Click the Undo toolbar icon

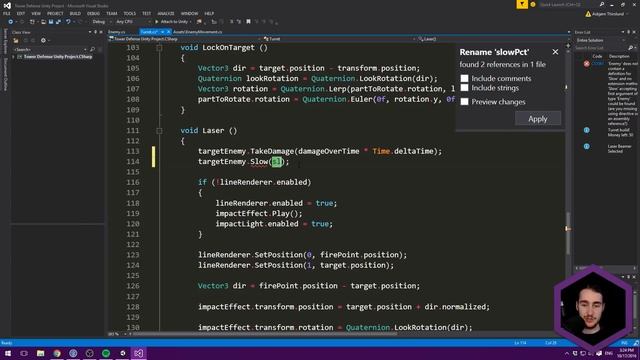click(68, 22)
